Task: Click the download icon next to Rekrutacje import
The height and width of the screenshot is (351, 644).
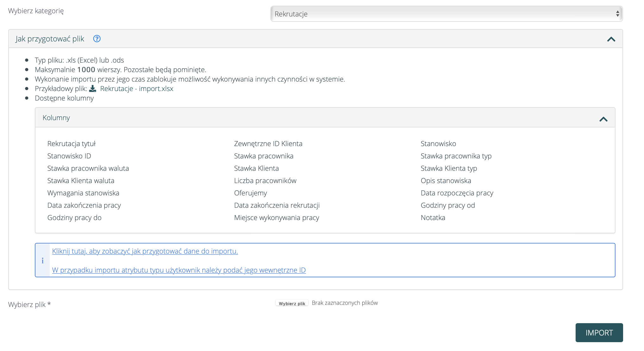Action: click(x=92, y=89)
